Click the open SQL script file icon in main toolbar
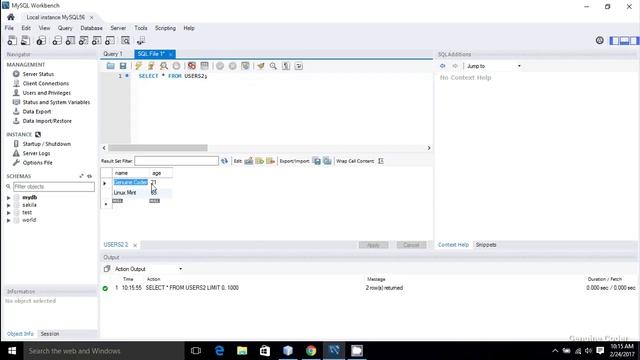This screenshot has width=640, height=360. click(x=25, y=40)
